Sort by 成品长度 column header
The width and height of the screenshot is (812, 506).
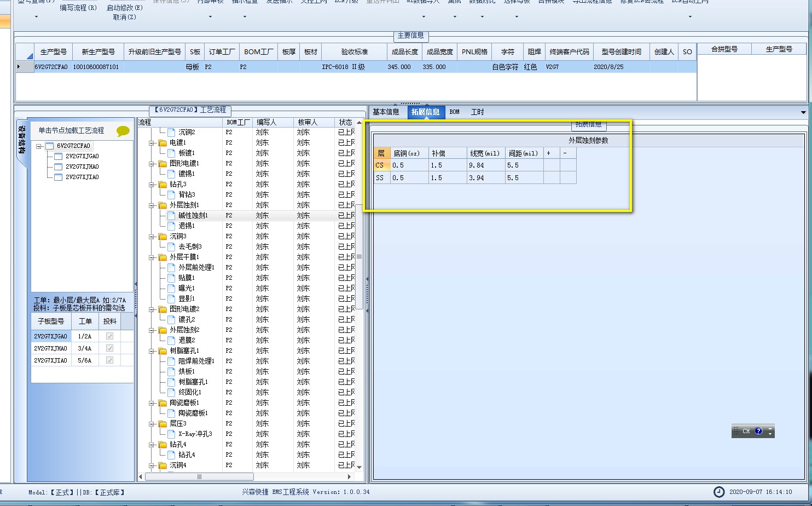(405, 52)
